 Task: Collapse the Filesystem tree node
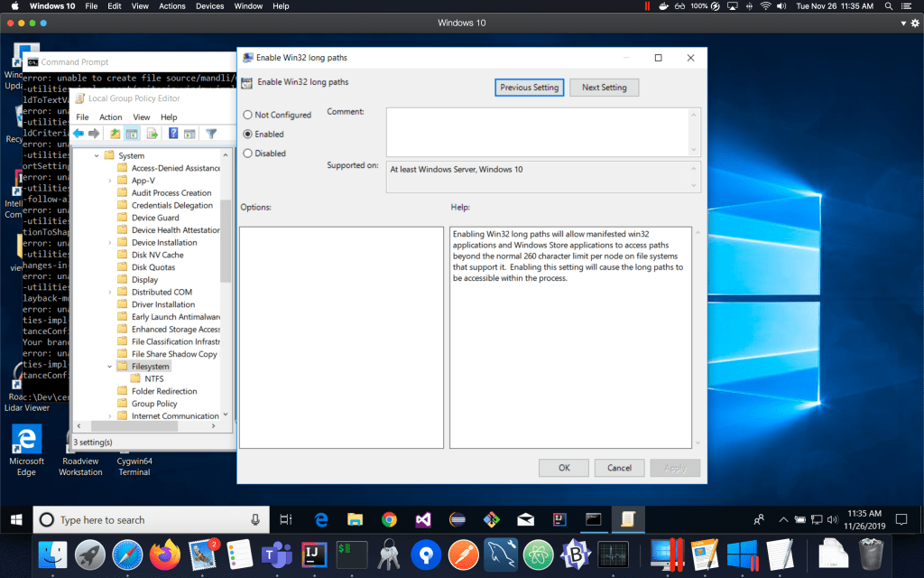[110, 367]
